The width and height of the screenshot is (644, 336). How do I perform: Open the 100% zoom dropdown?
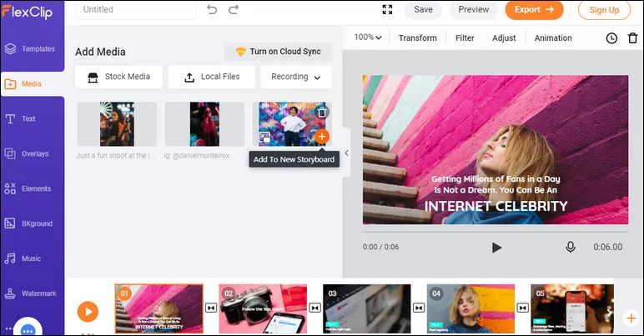pyautogui.click(x=368, y=38)
